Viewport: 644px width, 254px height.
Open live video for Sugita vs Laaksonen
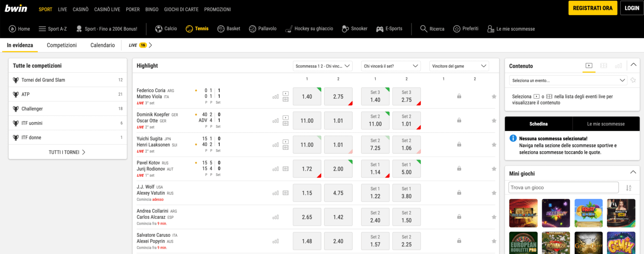click(286, 141)
